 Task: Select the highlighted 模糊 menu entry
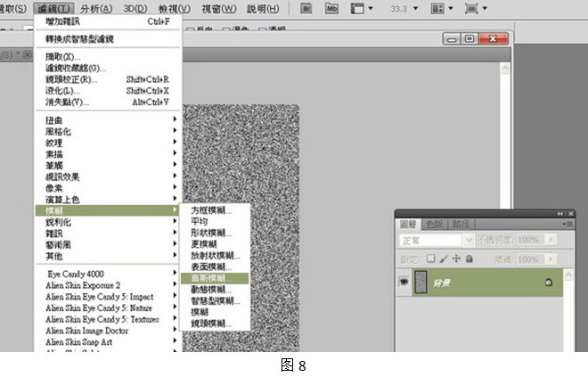tap(108, 210)
